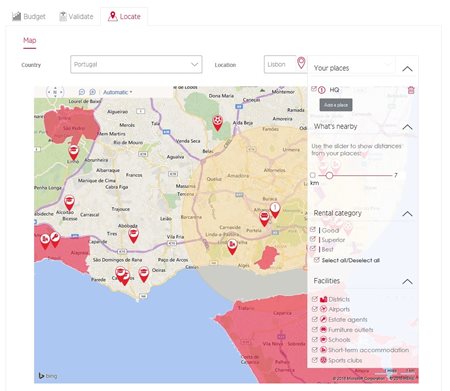Click the location pin icon beside Lisbon
450x391 pixels.
[x=301, y=63]
